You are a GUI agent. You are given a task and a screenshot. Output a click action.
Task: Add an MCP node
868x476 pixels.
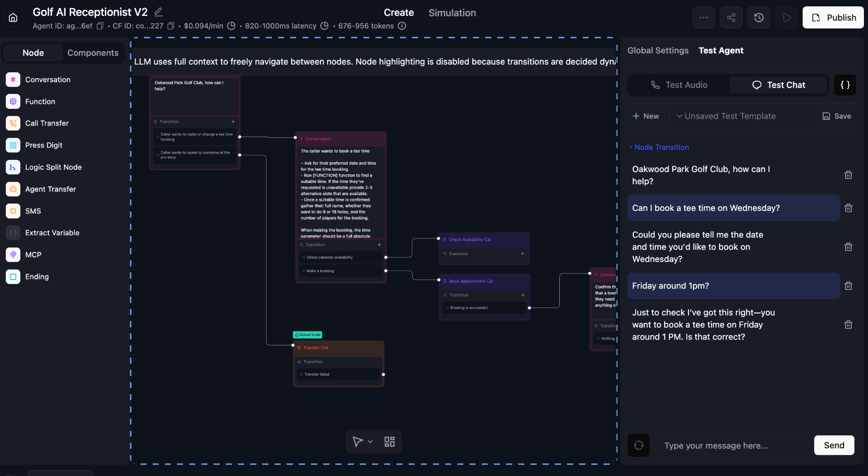(x=33, y=255)
